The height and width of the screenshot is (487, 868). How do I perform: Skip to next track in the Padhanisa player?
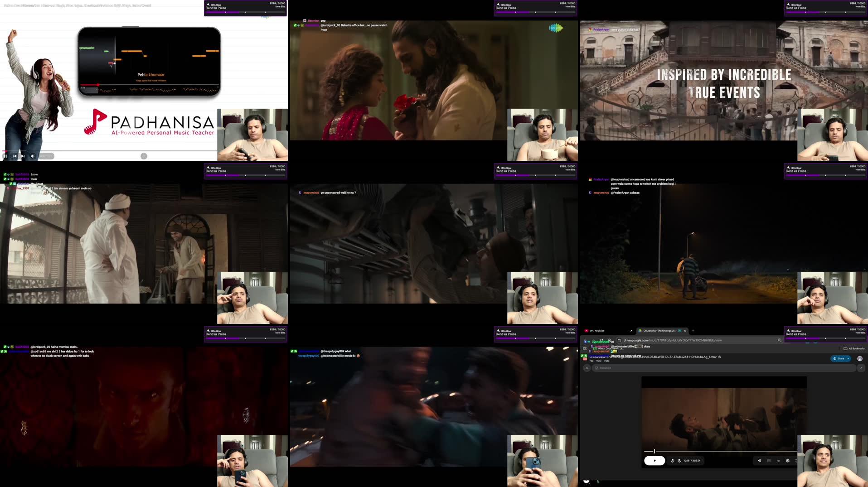[23, 156]
